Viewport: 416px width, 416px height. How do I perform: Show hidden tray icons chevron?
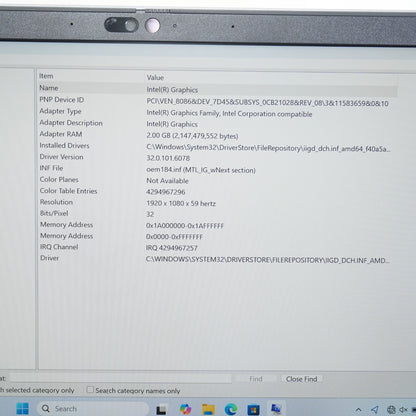point(358,410)
